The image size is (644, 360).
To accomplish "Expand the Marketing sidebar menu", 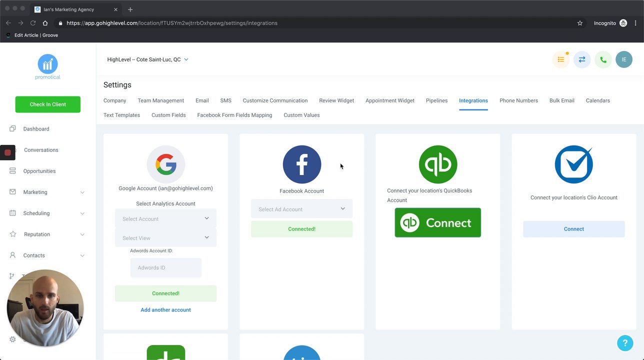I will click(82, 192).
